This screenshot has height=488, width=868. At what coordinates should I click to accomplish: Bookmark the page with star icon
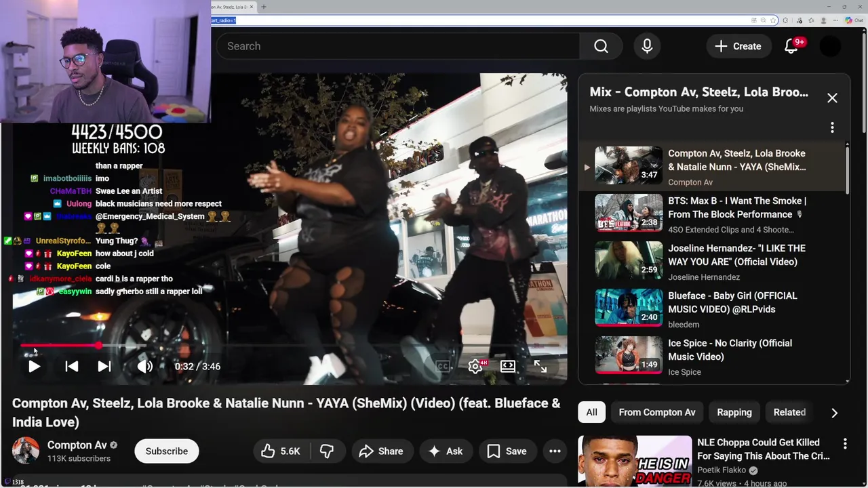click(x=773, y=20)
